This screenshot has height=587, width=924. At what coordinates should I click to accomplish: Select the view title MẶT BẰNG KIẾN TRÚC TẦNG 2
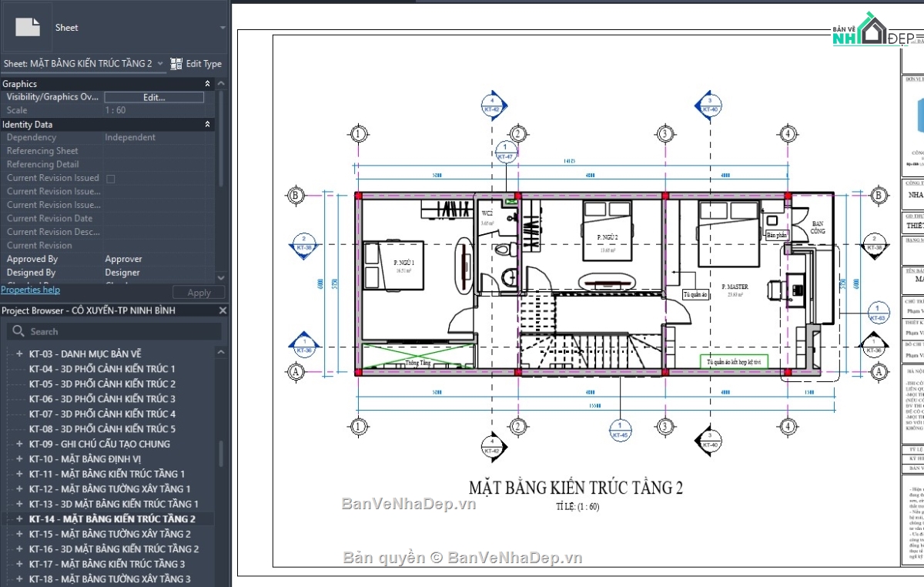576,487
